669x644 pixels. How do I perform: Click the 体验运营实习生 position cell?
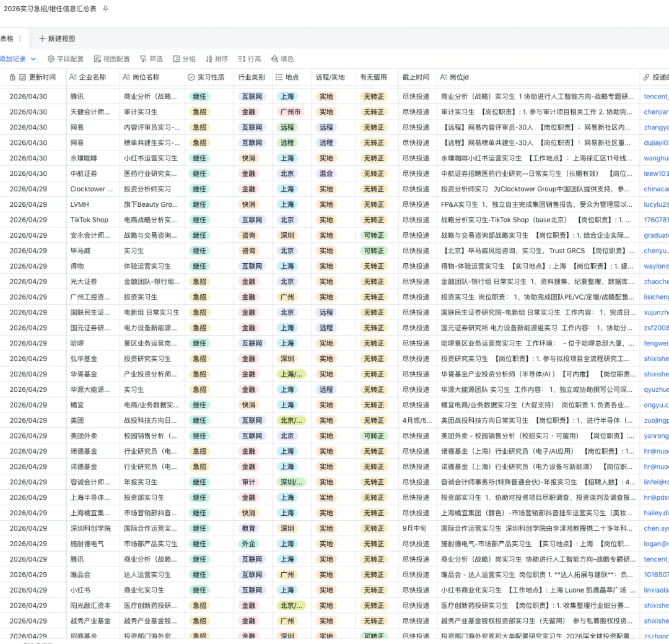click(x=152, y=266)
